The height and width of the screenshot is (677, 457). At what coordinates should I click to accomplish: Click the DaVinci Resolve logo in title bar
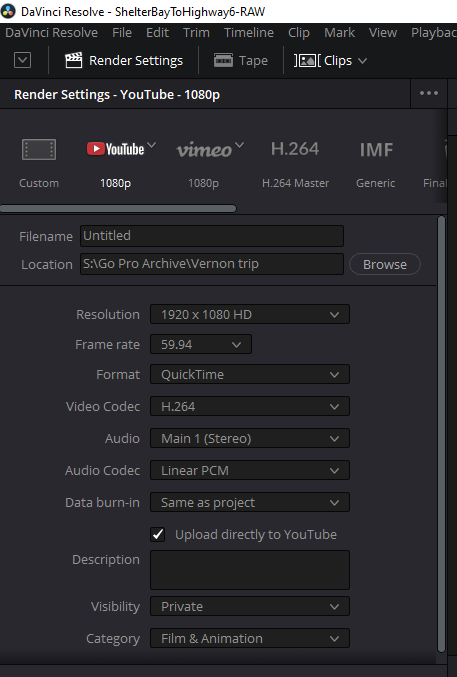[x=8, y=11]
